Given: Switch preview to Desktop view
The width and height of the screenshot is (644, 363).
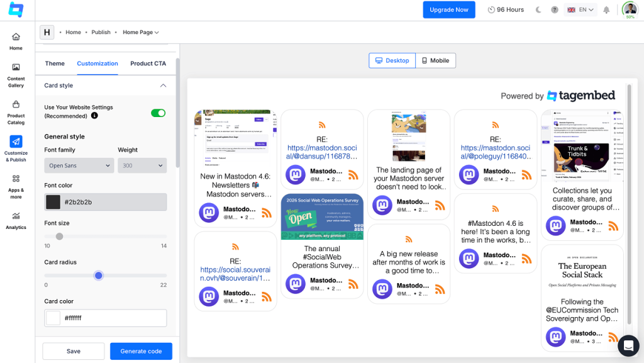Looking at the screenshot, I should pyautogui.click(x=392, y=60).
